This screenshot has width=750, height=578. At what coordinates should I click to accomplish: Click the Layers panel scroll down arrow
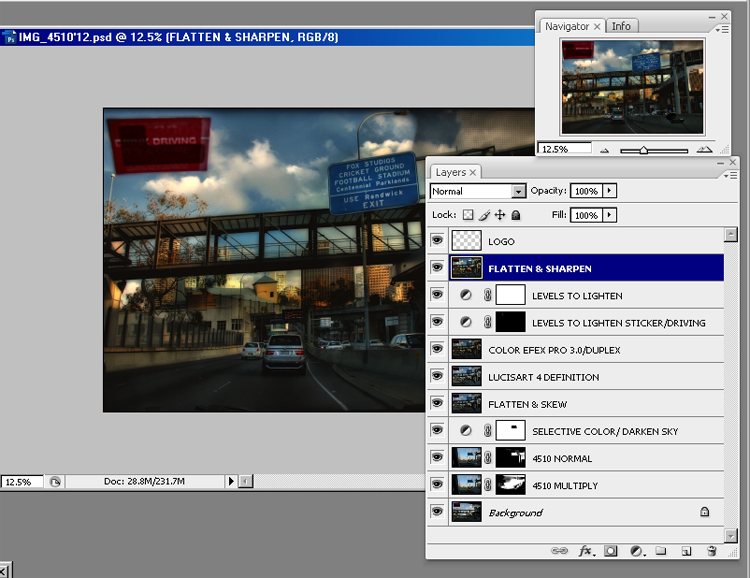click(730, 535)
